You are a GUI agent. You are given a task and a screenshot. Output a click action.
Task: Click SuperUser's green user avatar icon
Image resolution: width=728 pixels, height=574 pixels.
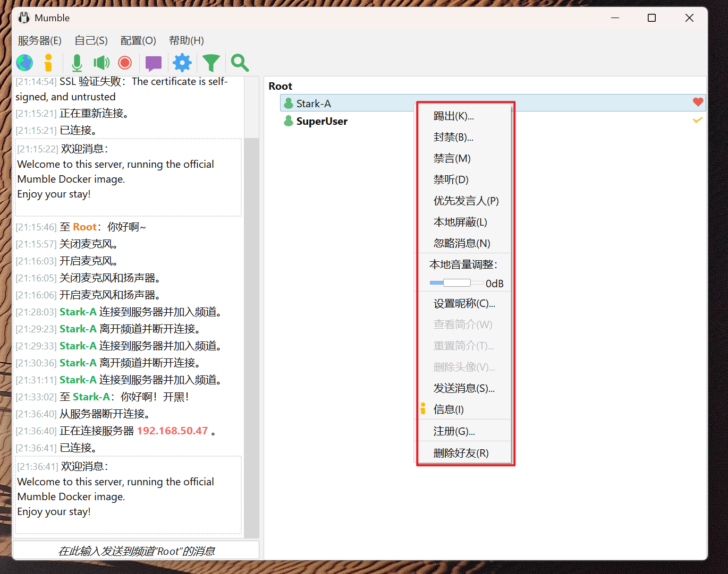pos(289,121)
